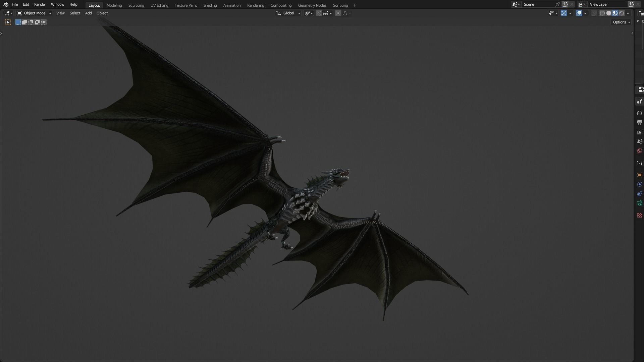Image resolution: width=644 pixels, height=362 pixels.
Task: Open the viewport Add menu
Action: coord(88,13)
